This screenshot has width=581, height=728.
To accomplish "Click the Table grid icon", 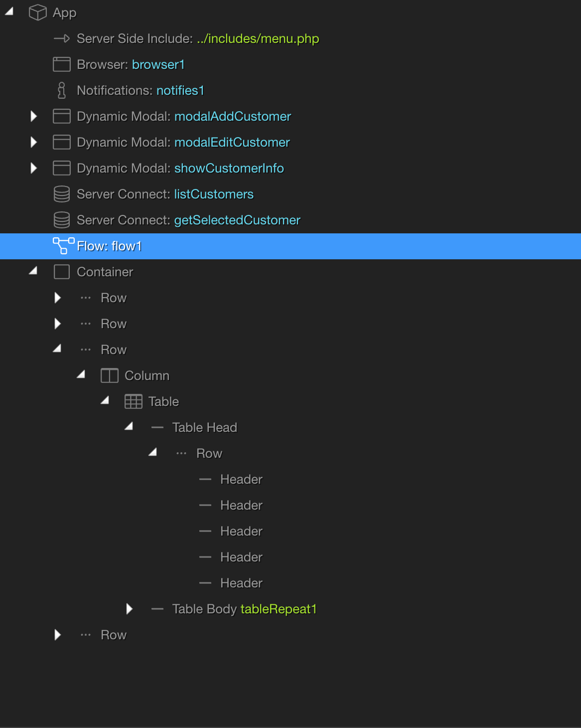I will [133, 401].
